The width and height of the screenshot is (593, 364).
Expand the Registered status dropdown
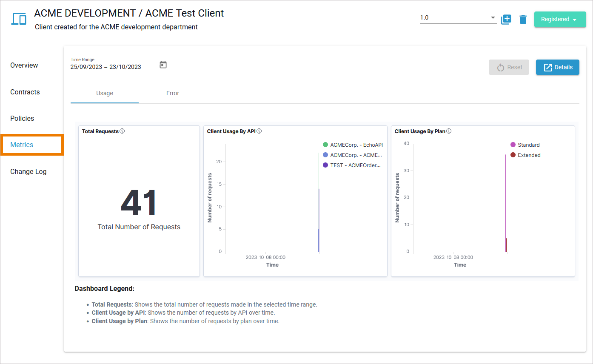pos(560,20)
